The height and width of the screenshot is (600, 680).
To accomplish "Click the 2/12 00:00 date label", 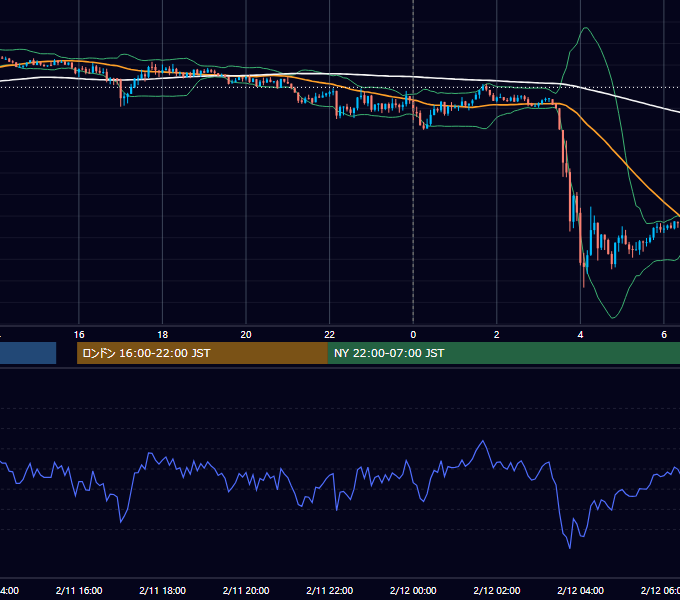I will (x=413, y=590).
